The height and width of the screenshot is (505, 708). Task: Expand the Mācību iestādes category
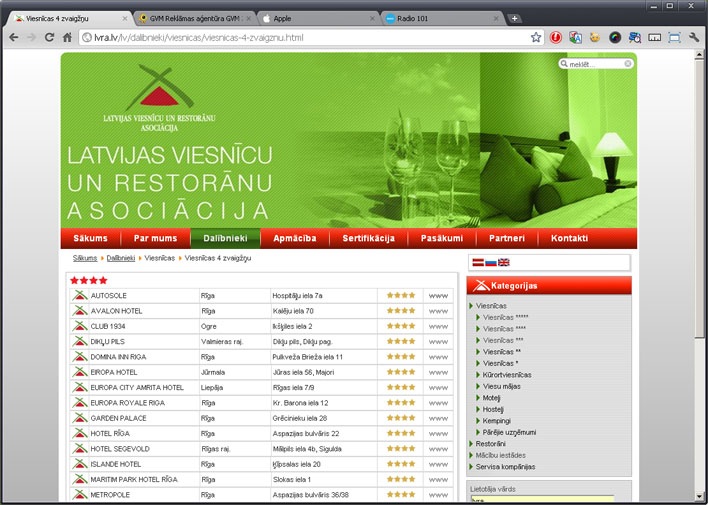(500, 455)
